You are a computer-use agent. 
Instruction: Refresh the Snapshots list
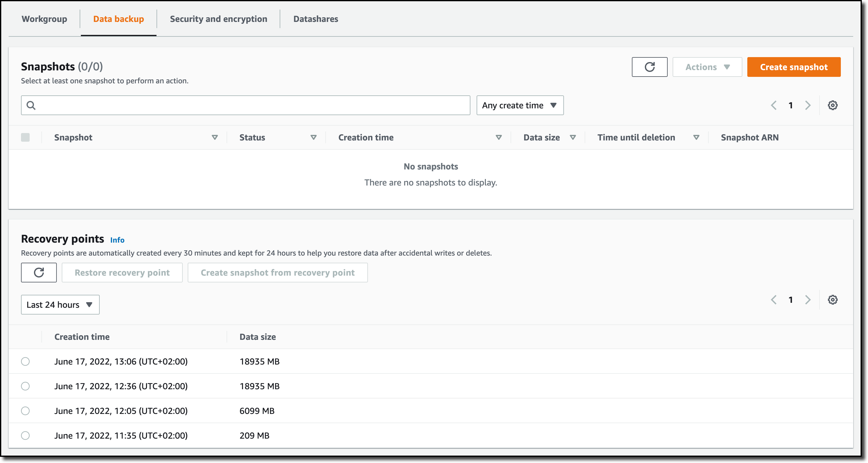[649, 67]
